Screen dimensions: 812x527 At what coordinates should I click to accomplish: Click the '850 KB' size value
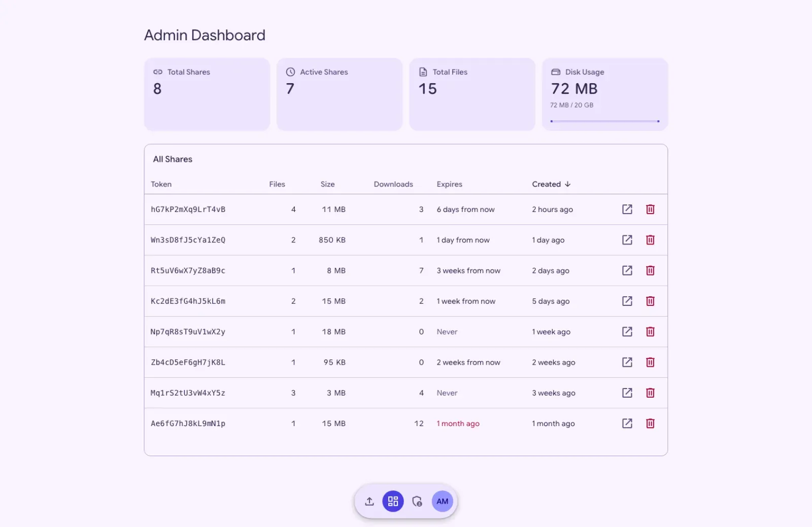tap(332, 240)
